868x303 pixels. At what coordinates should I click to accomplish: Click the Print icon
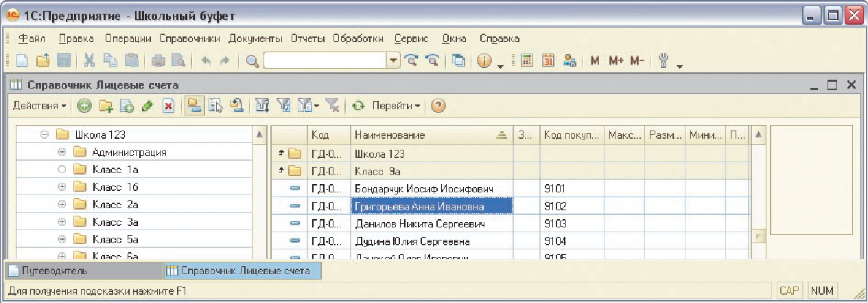click(x=159, y=60)
